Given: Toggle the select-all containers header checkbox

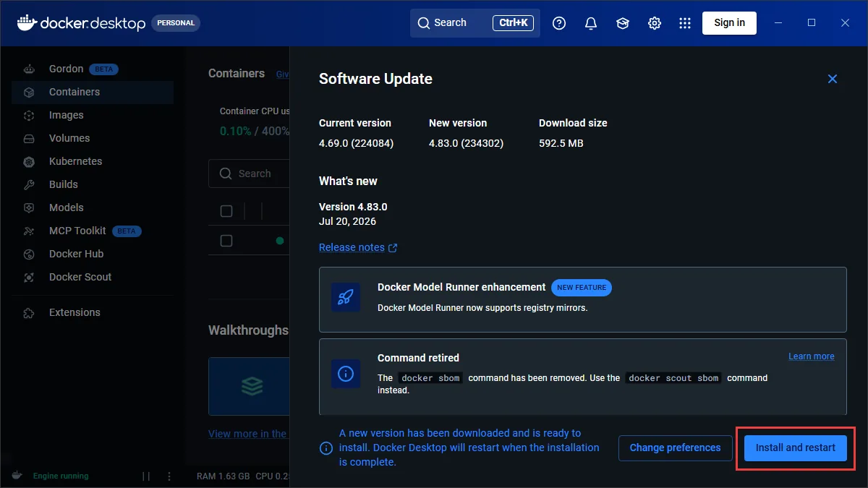Looking at the screenshot, I should pos(226,211).
